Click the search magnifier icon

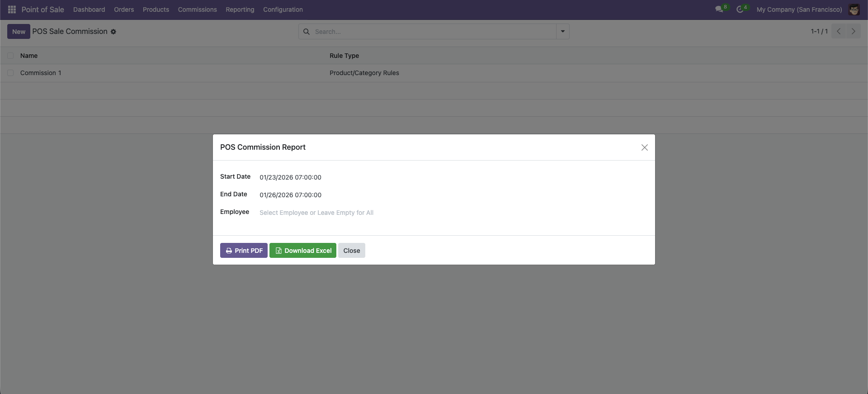click(307, 32)
